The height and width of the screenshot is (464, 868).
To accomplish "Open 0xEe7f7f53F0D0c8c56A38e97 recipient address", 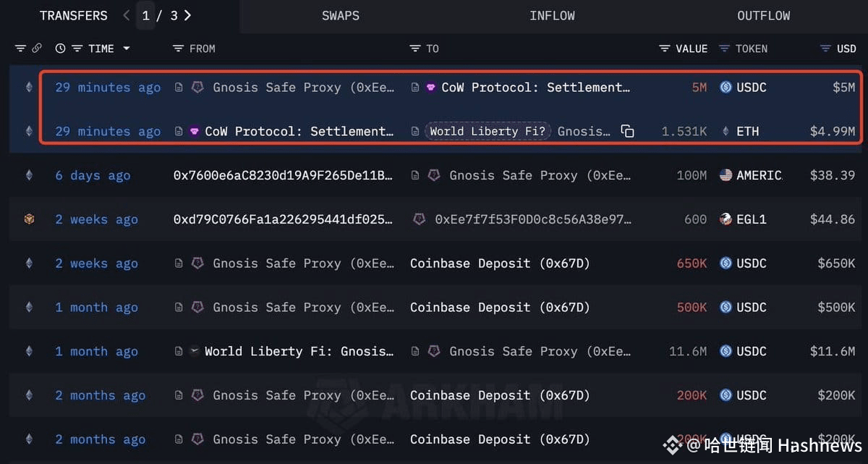I will click(x=532, y=219).
